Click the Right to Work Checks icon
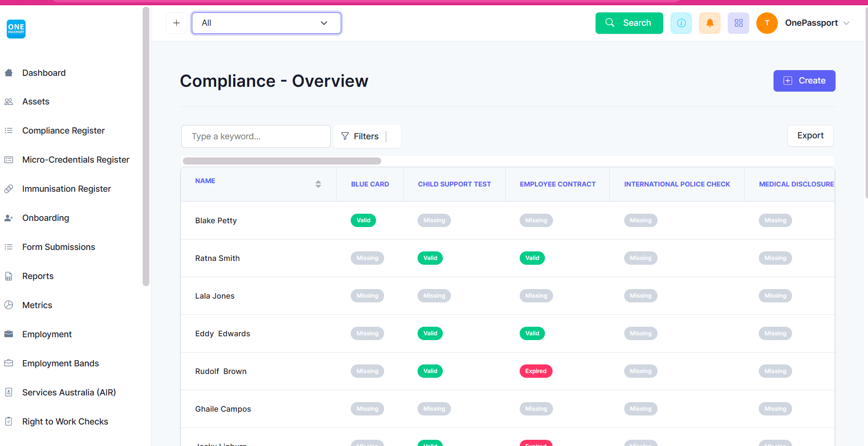 point(9,422)
